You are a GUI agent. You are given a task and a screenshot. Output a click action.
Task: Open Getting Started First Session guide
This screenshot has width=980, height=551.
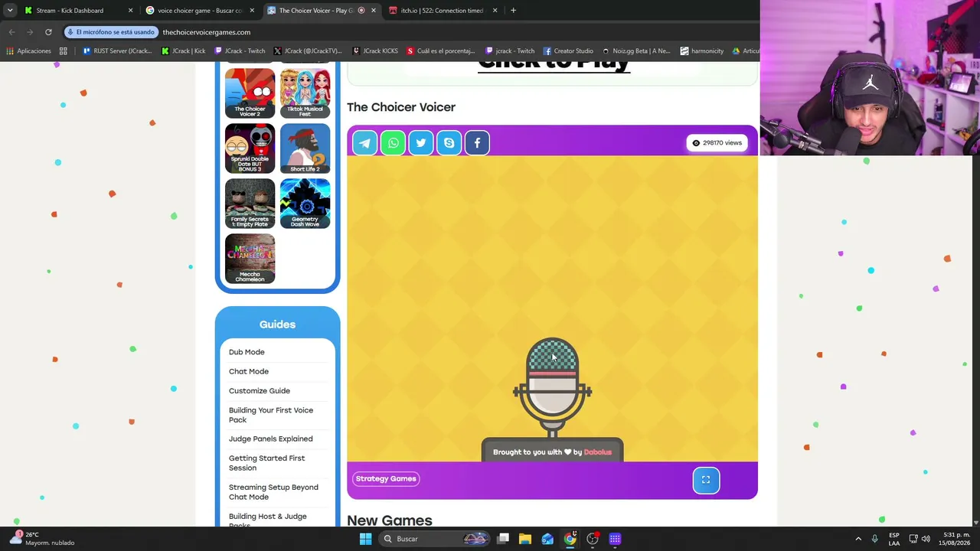tap(266, 463)
